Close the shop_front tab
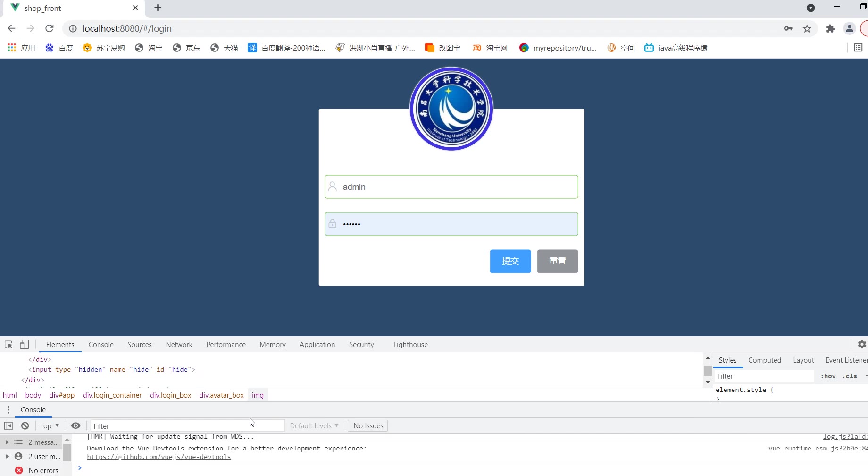Image resolution: width=868 pixels, height=476 pixels. coord(135,8)
